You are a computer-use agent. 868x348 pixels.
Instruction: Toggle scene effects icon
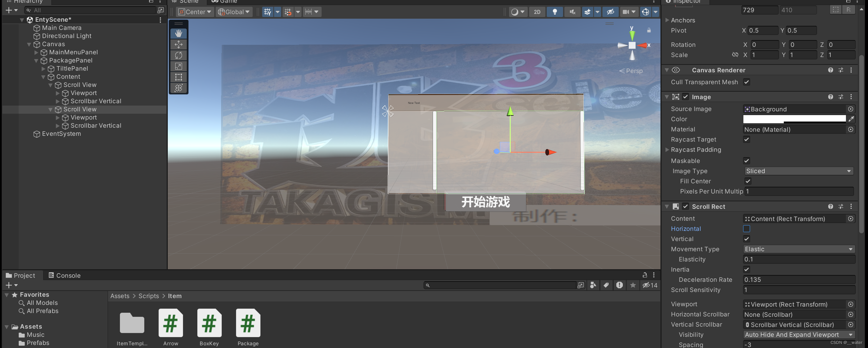pos(587,12)
